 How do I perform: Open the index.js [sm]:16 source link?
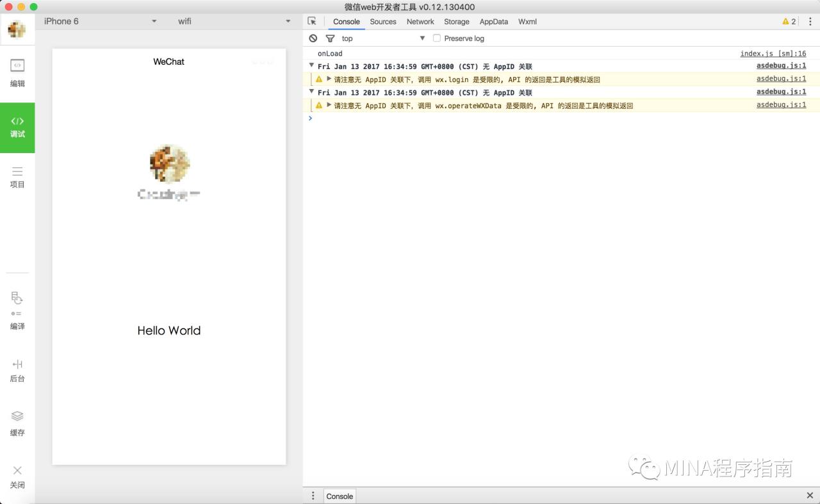tap(773, 54)
